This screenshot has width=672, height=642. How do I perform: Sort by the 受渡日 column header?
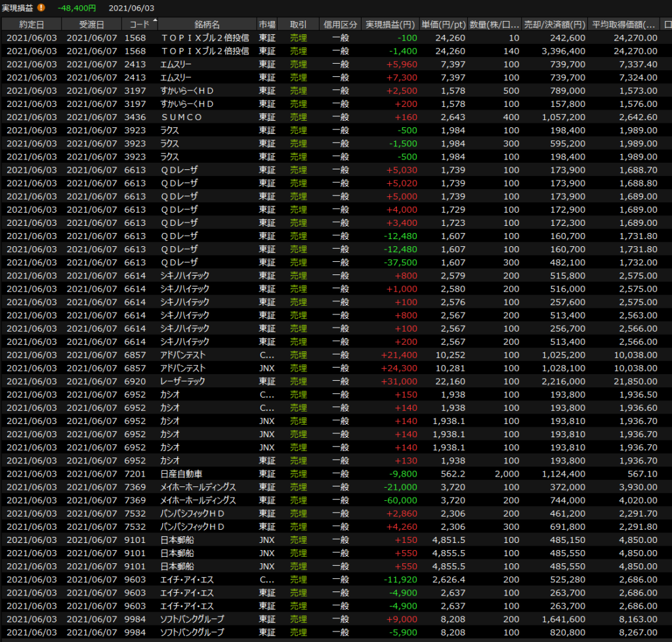tap(92, 24)
